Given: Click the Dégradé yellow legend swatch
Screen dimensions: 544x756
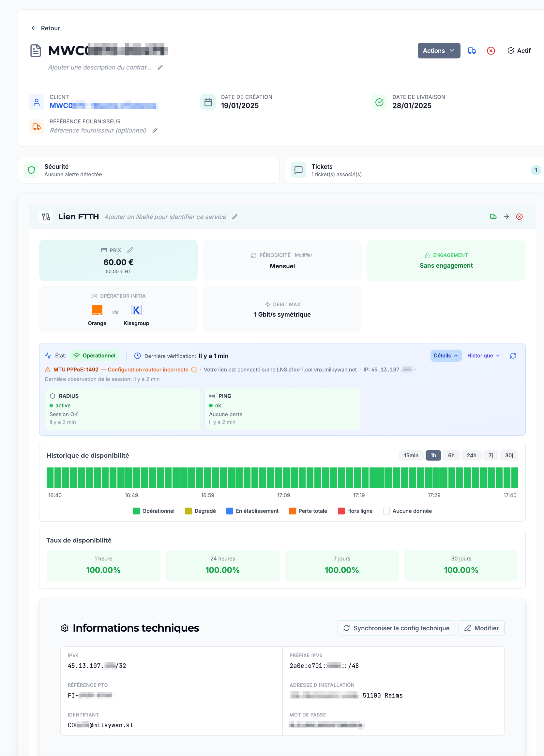Looking at the screenshot, I should 189,511.
